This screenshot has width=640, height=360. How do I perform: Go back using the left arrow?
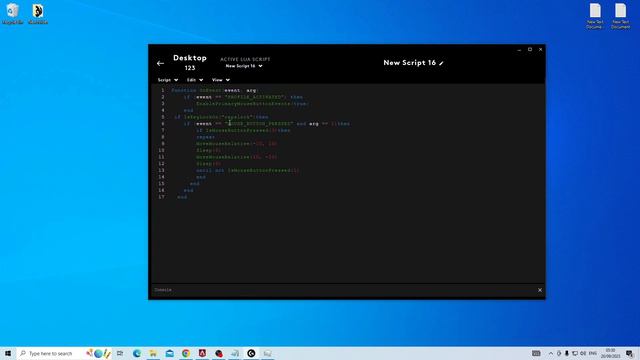pos(160,63)
